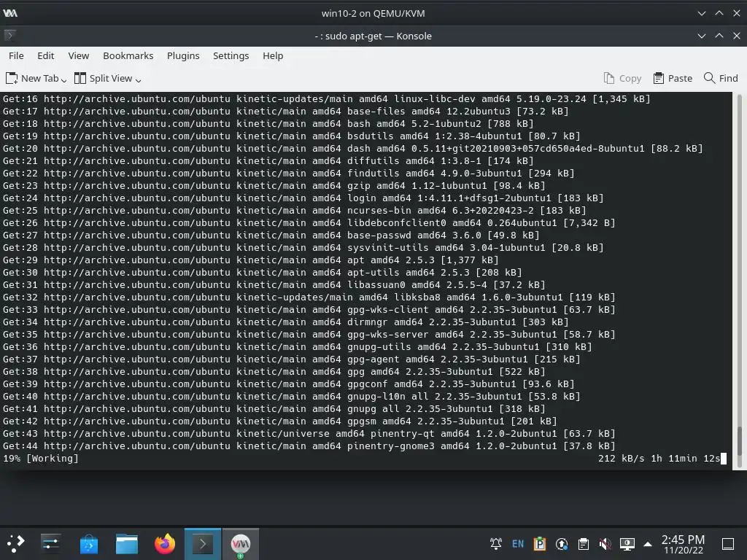Open the Edit menu
Viewport: 747px width, 560px height.
coord(46,55)
